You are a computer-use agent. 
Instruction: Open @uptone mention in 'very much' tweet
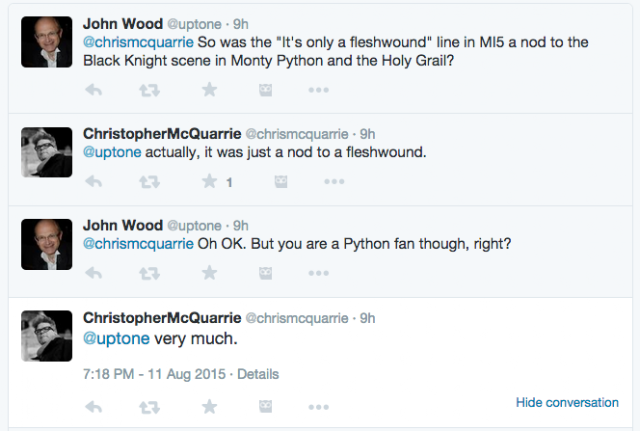[x=116, y=339]
